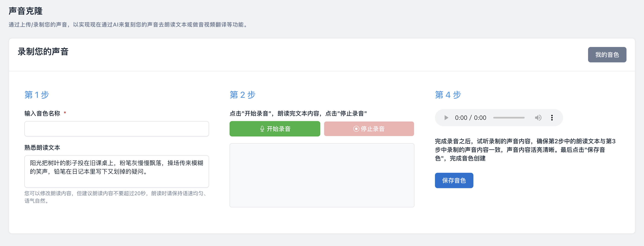Play the recorded audio preview
The height and width of the screenshot is (246, 644).
point(446,118)
